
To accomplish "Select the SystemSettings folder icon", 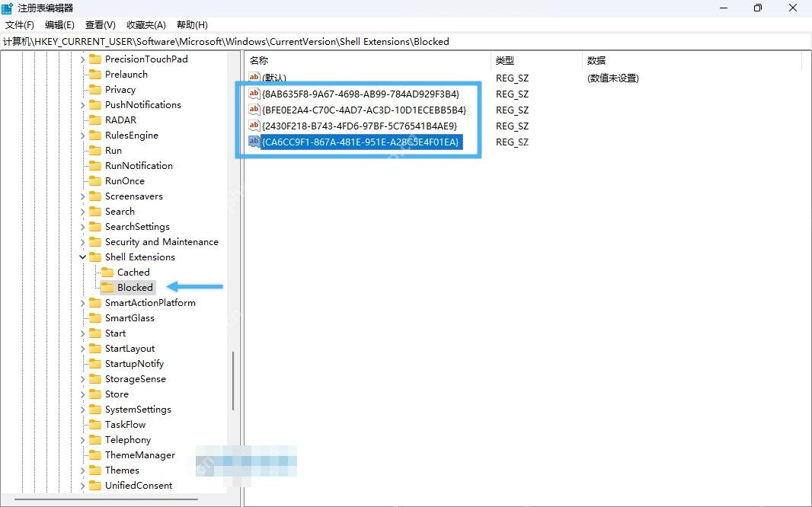I will [x=94, y=410].
